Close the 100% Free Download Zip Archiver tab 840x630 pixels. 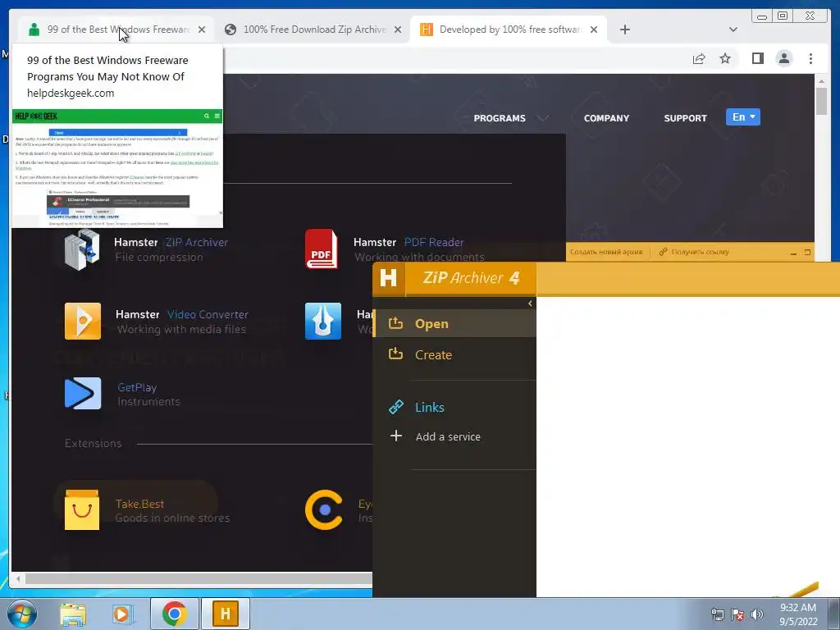(x=398, y=30)
